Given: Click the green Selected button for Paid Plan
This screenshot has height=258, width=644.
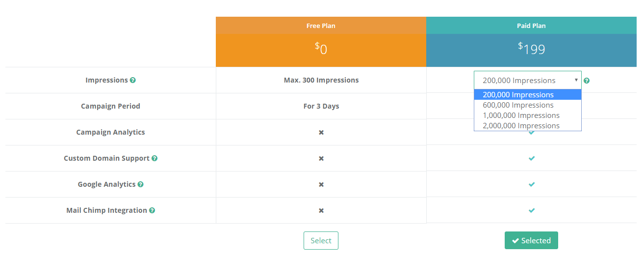Looking at the screenshot, I should click(x=531, y=240).
